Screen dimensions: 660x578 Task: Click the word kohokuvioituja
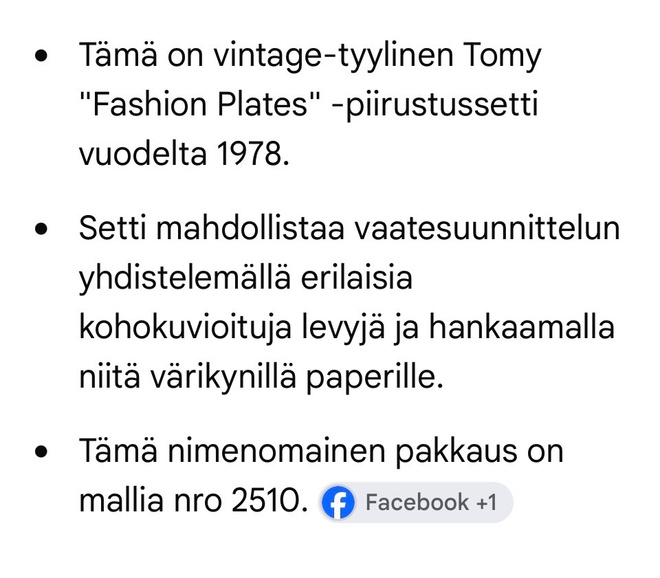pos(185,328)
